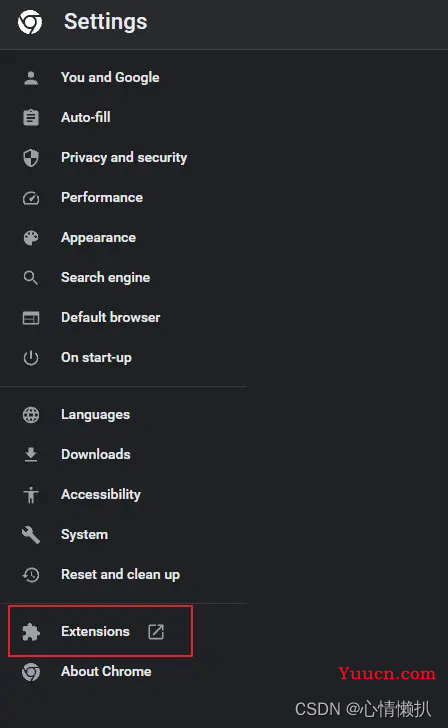The height and width of the screenshot is (728, 448).
Task: Click the external link icon beside Extensions
Action: point(156,631)
